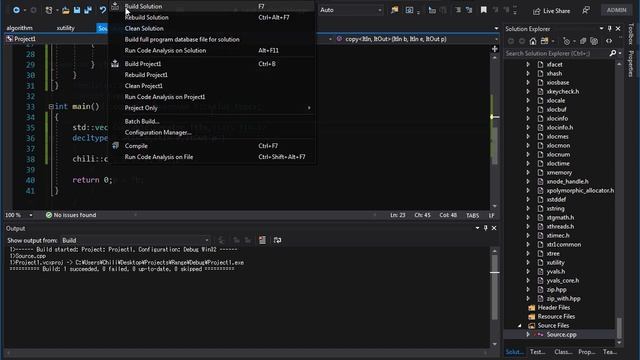The image size is (640, 360).
Task: Expand the Source.cpp tree node
Action: (x=528, y=335)
